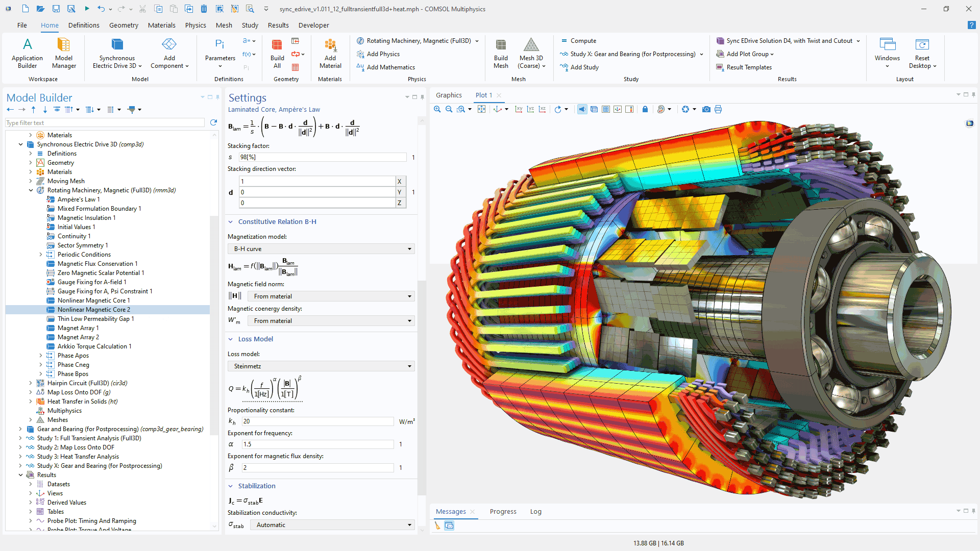Viewport: 980px width, 551px height.
Task: Click Add Mathematics button
Action: coord(386,67)
